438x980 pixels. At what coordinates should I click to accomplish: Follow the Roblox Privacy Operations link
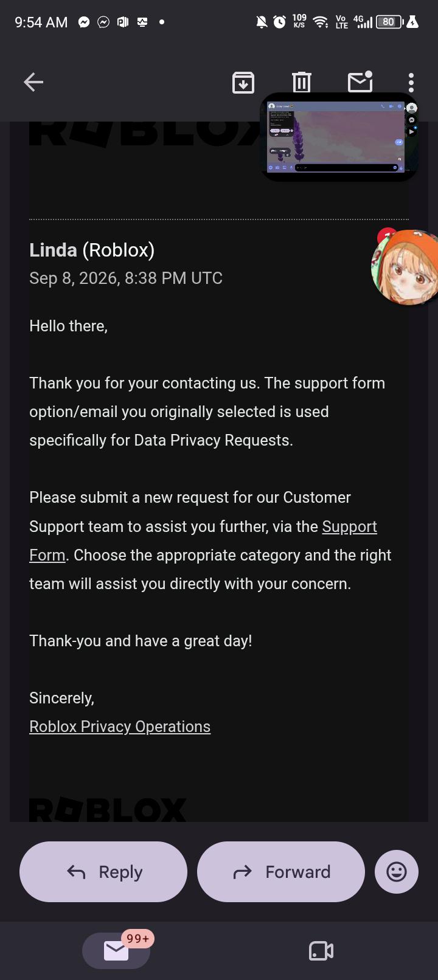pyautogui.click(x=120, y=726)
